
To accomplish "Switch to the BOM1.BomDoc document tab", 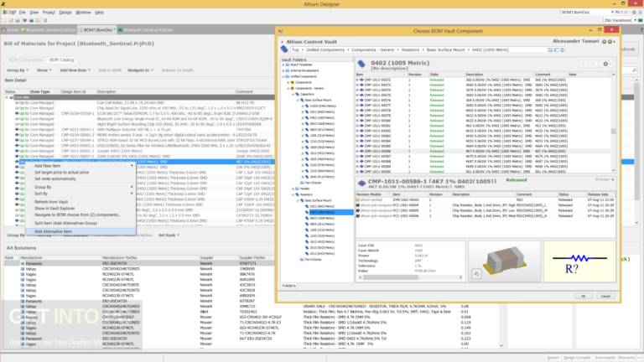I will 98,30.
